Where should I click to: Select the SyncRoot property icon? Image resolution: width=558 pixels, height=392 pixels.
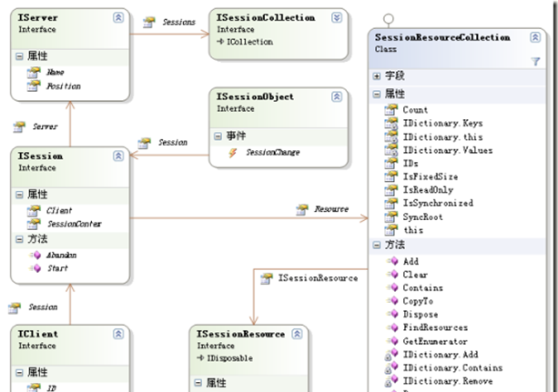391,217
